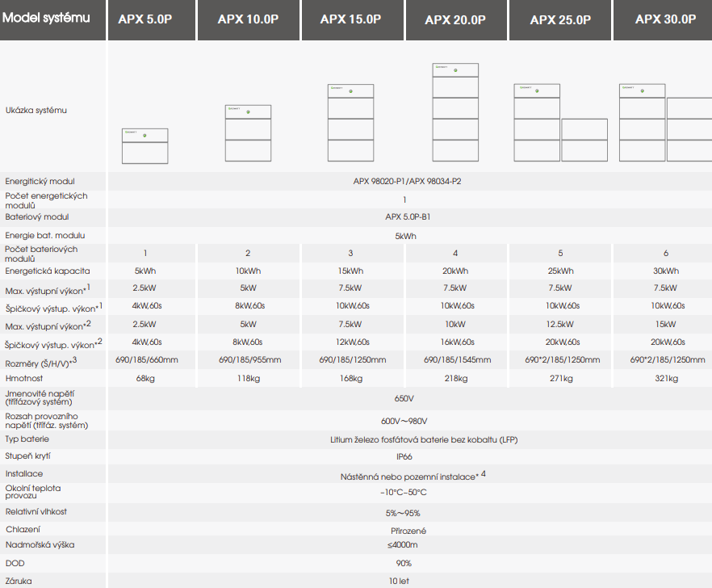
Task: Click the Počet bateriových modulů label
Action: click(41, 254)
